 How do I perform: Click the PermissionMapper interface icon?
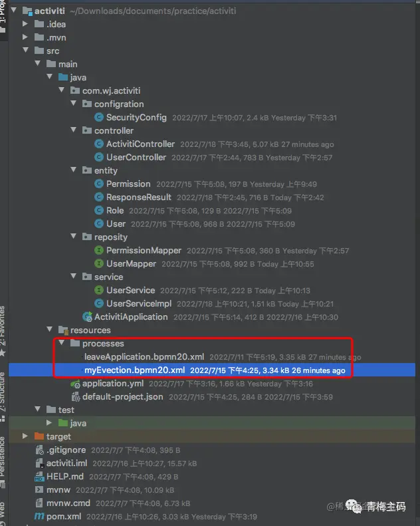pyautogui.click(x=99, y=250)
